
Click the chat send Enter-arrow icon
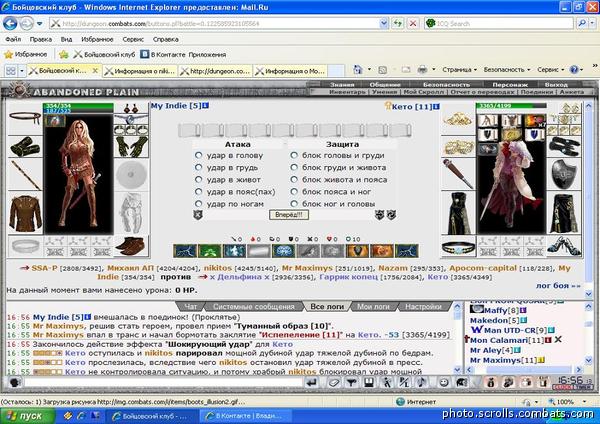click(312, 382)
